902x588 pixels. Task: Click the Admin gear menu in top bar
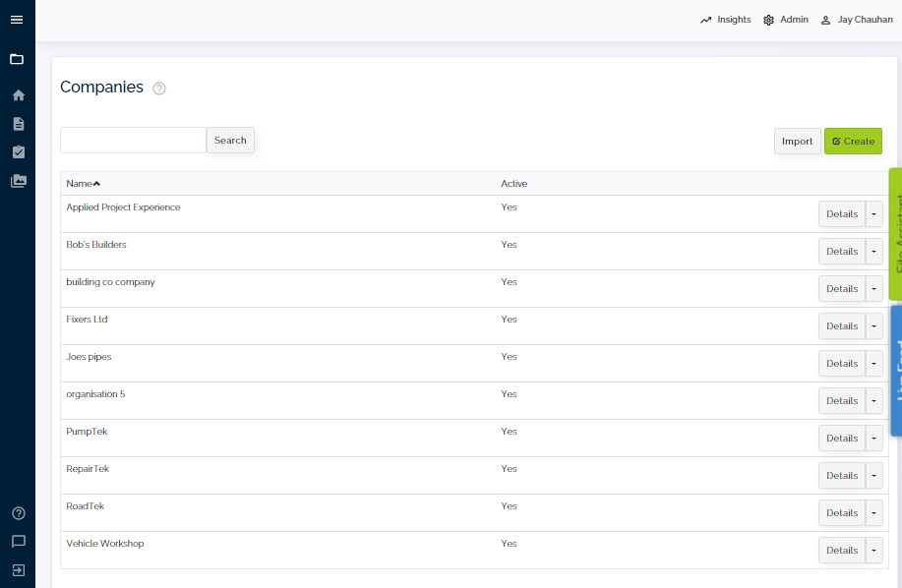pyautogui.click(x=785, y=19)
